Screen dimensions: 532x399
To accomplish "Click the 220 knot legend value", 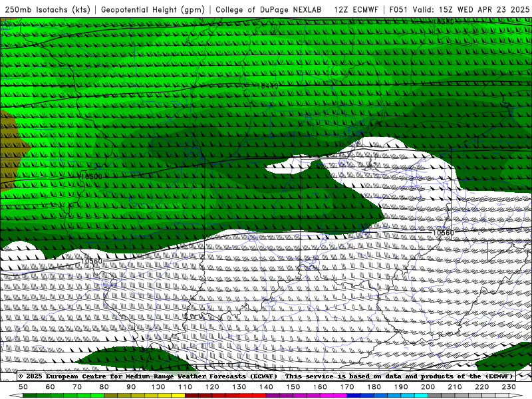I will click(x=481, y=387).
